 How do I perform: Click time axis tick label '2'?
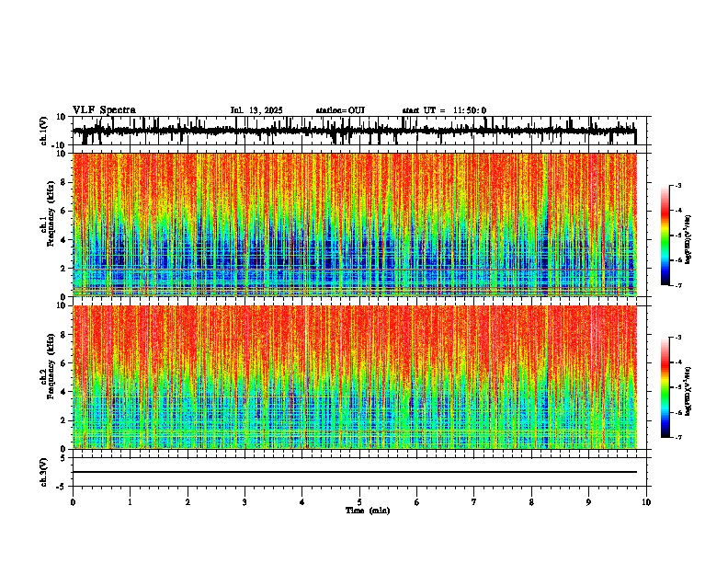click(x=188, y=502)
